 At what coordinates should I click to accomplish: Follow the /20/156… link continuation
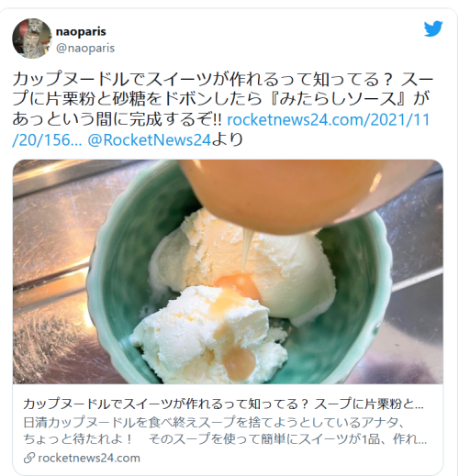tap(47, 140)
